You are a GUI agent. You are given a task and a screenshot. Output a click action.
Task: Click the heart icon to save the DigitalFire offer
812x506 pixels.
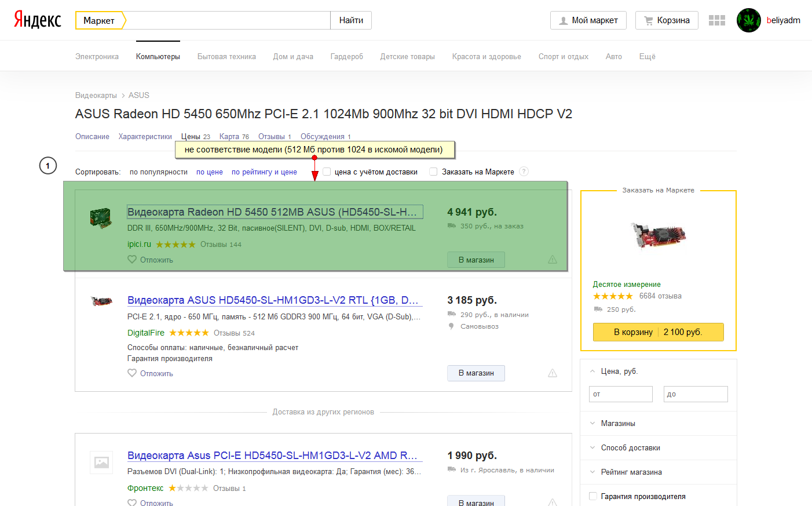coord(132,373)
